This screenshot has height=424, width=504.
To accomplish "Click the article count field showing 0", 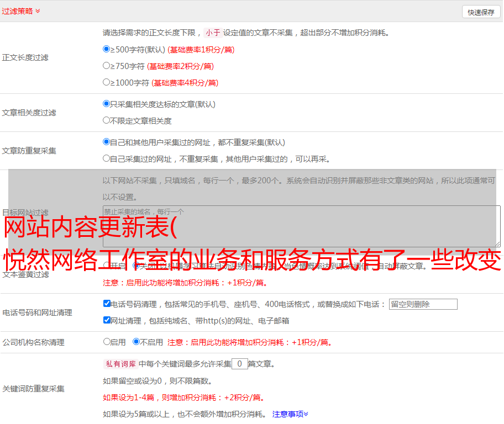I will click(x=239, y=364).
